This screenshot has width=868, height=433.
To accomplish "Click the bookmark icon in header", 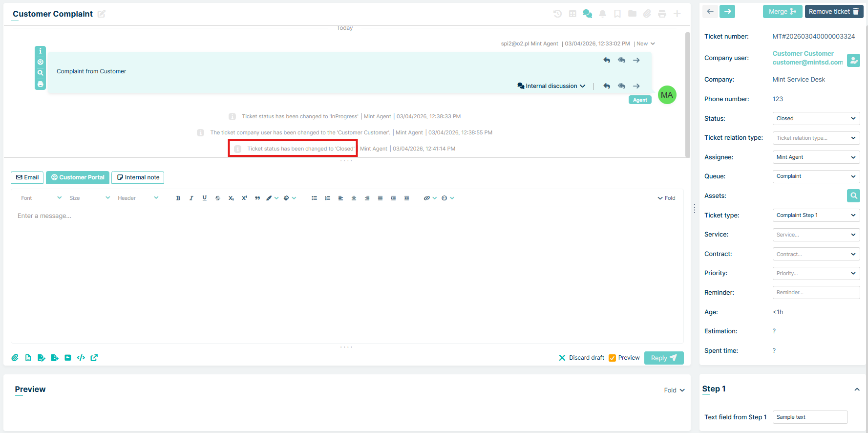I will (x=617, y=14).
